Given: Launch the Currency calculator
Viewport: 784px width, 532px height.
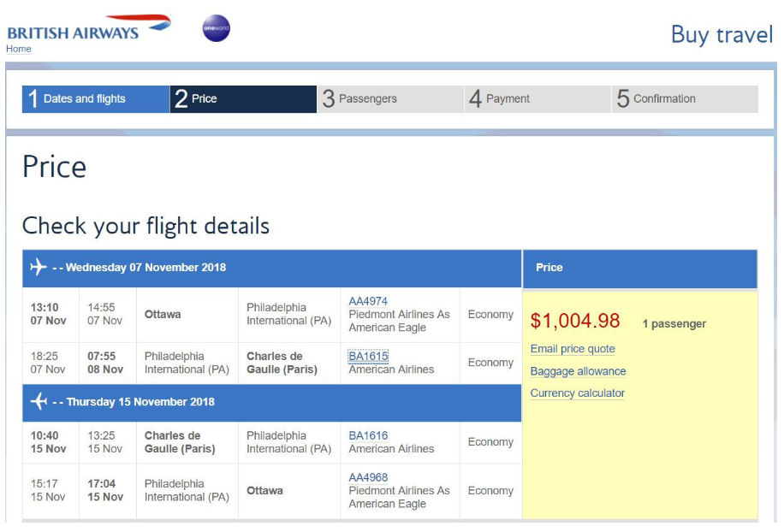Looking at the screenshot, I should [577, 393].
